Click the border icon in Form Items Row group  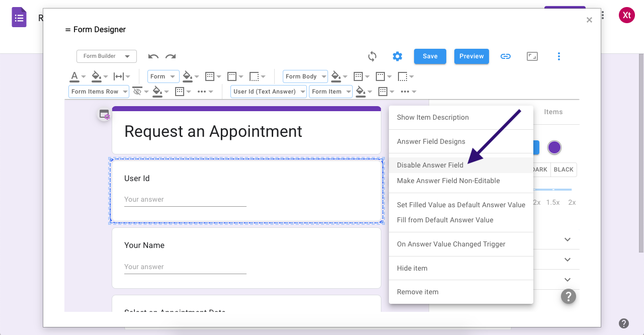coord(180,92)
